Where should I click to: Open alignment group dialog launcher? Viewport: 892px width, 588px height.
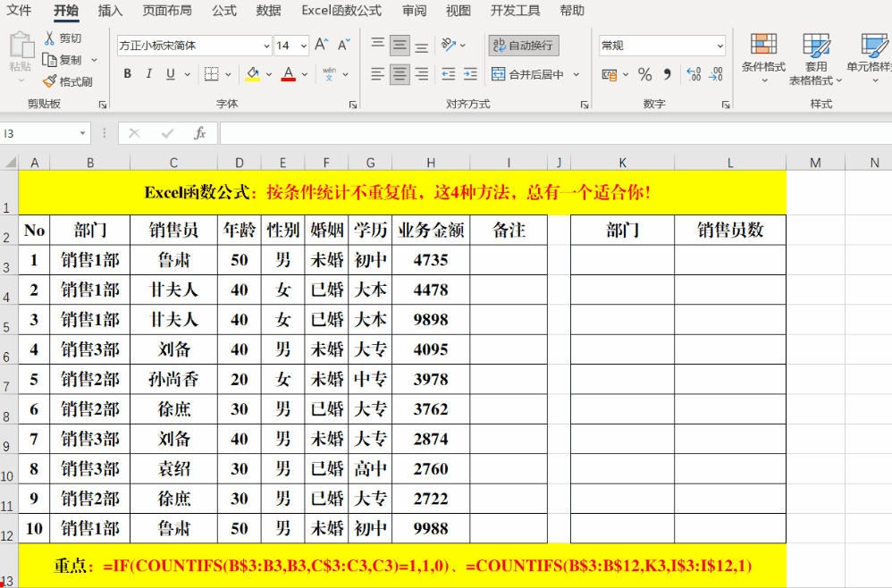(x=585, y=105)
